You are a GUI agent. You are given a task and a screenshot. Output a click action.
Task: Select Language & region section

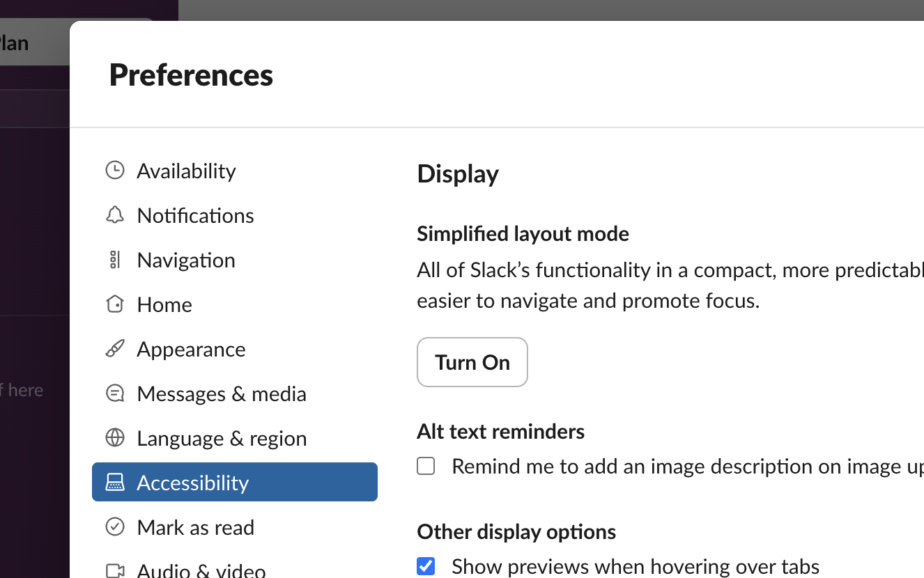(x=235, y=438)
